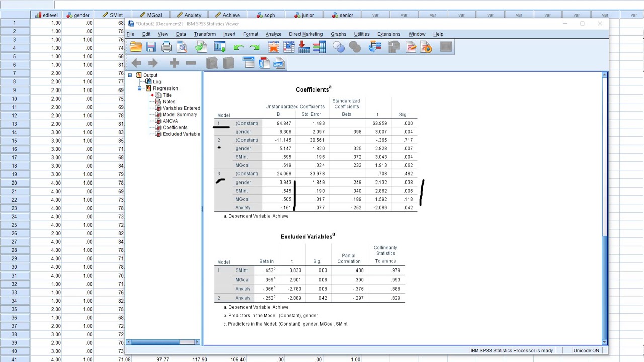644x362 pixels.
Task: Collapse the Output tree root node
Action: (x=130, y=75)
